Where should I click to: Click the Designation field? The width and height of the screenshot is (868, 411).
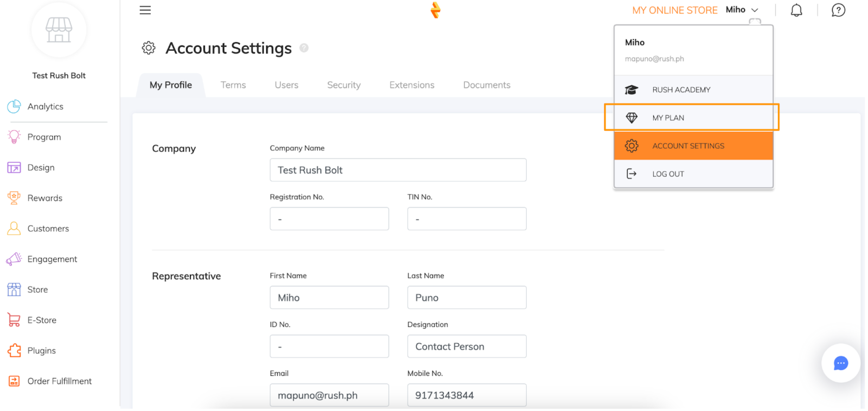[x=467, y=346]
